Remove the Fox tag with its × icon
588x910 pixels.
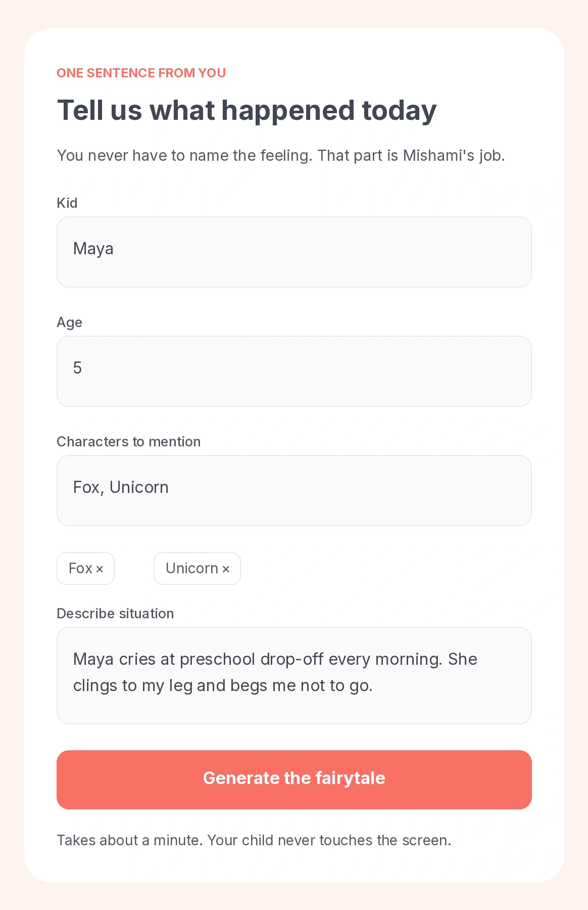click(x=100, y=569)
